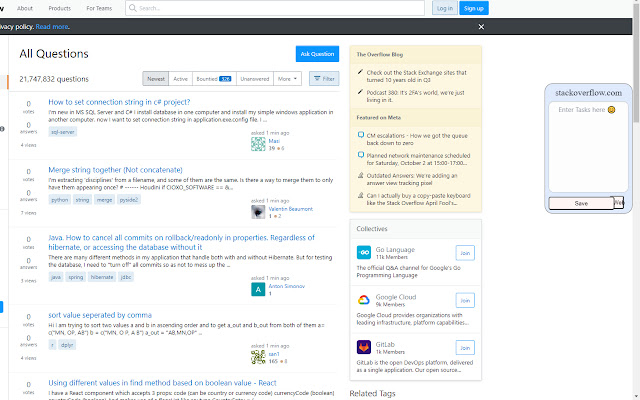The height and width of the screenshot is (400, 640).
Task: Open the Filter options
Action: [x=324, y=79]
